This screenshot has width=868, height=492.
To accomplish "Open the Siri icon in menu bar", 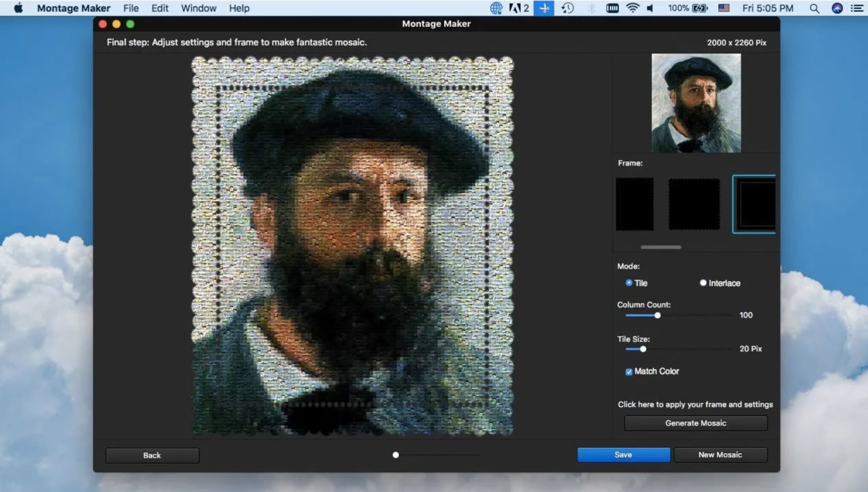I will coord(837,8).
